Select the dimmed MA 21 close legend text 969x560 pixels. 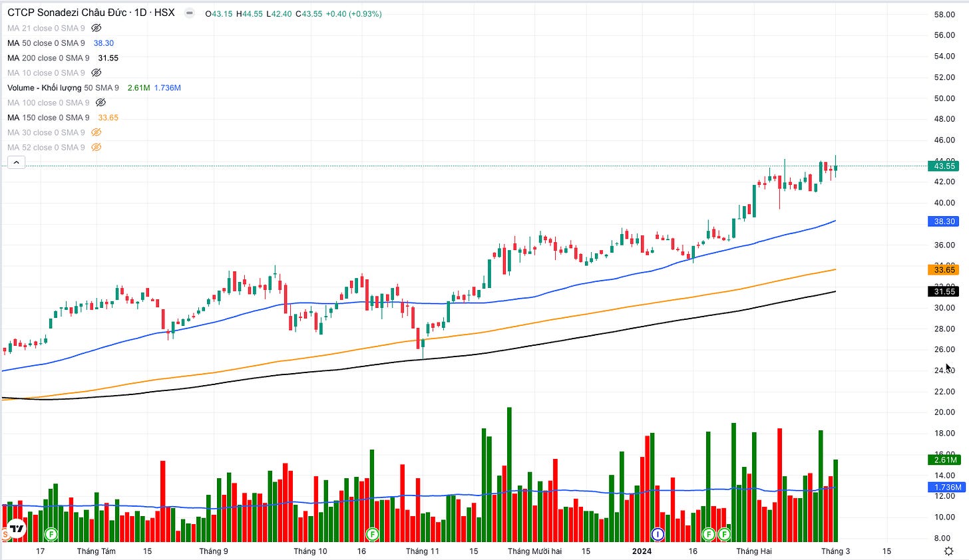coord(46,28)
